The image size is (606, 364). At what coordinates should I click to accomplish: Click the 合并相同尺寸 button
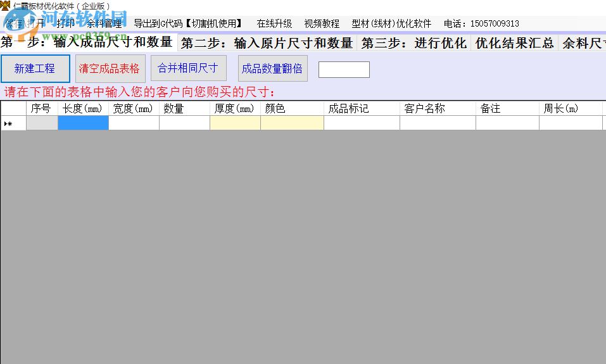[188, 68]
